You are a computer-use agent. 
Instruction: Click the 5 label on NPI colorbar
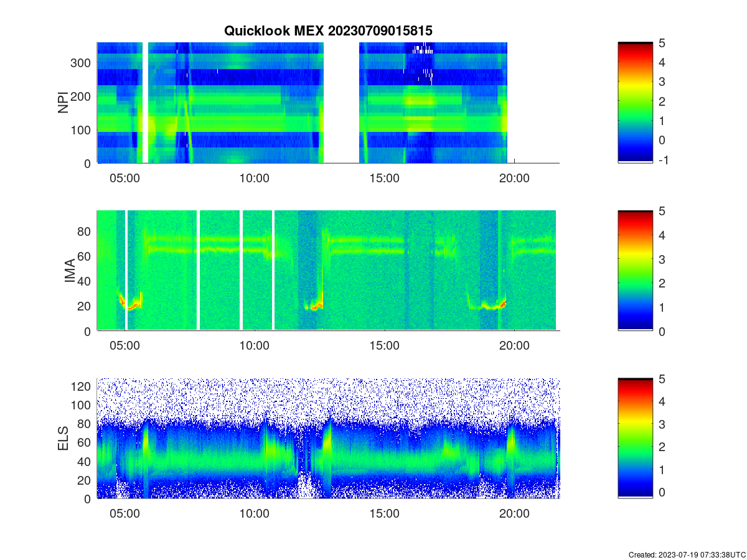click(x=663, y=43)
